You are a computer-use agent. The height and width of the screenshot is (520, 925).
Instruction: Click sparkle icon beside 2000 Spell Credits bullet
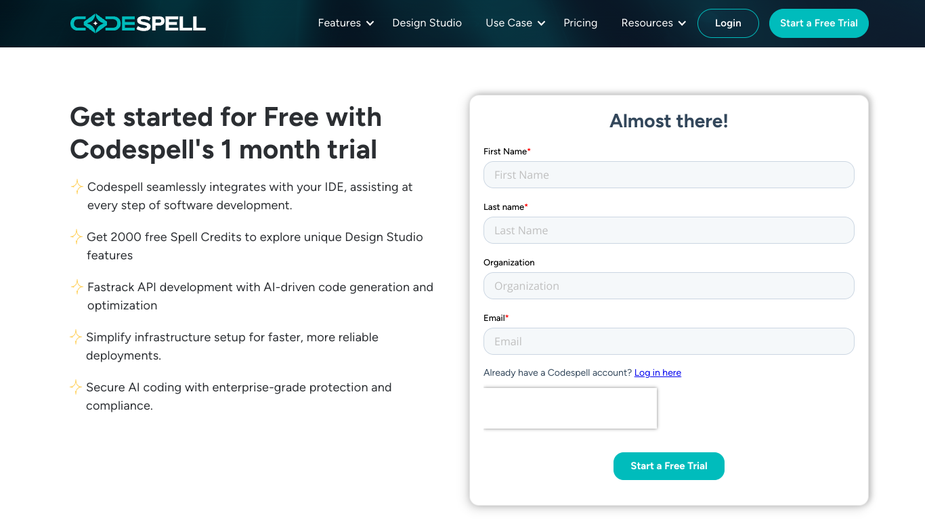pyautogui.click(x=76, y=237)
